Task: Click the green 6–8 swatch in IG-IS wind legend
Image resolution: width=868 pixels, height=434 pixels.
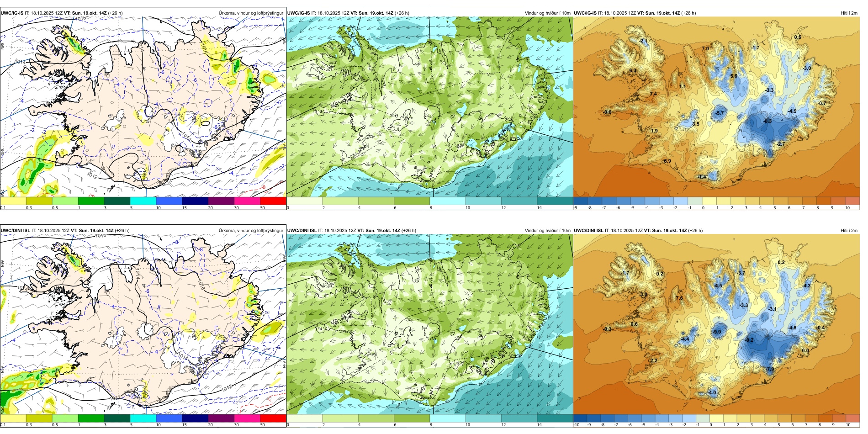Action: tap(412, 201)
